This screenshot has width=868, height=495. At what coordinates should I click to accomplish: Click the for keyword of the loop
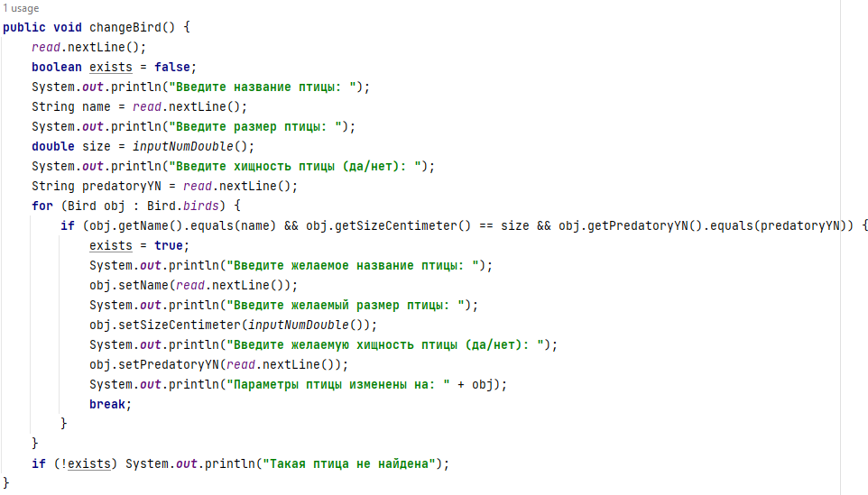(42, 206)
